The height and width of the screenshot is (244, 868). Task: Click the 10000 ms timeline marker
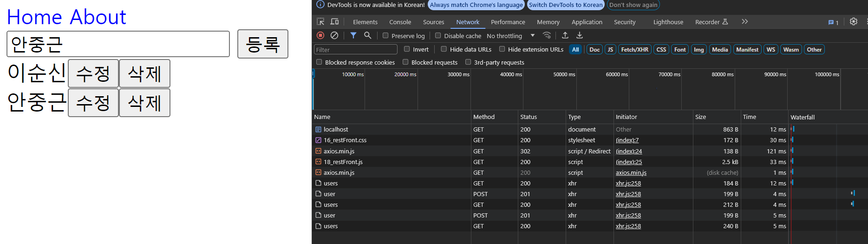tap(352, 74)
